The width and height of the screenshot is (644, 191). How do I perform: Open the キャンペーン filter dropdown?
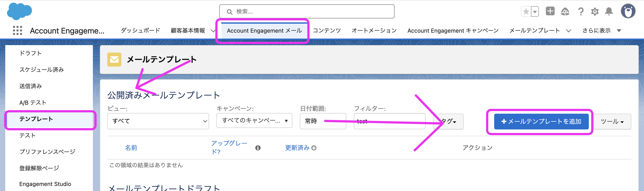(254, 120)
